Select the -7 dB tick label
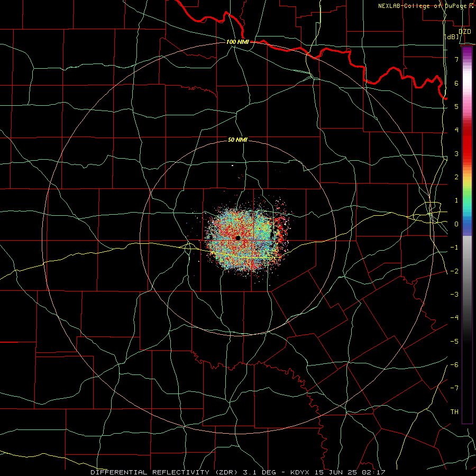 coord(454,388)
